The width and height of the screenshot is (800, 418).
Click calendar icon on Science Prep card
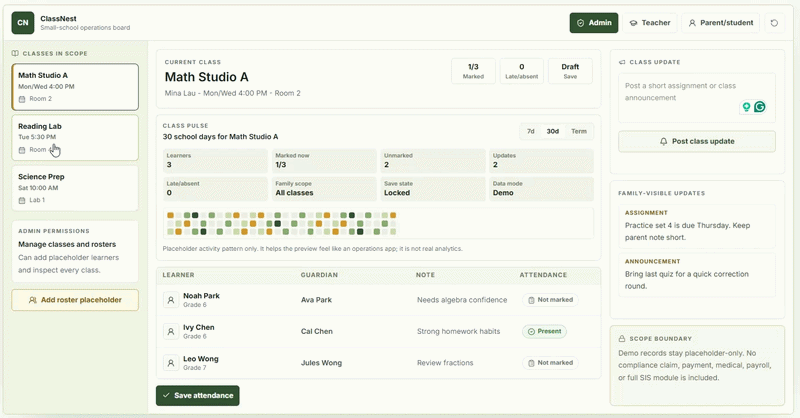[x=22, y=201]
